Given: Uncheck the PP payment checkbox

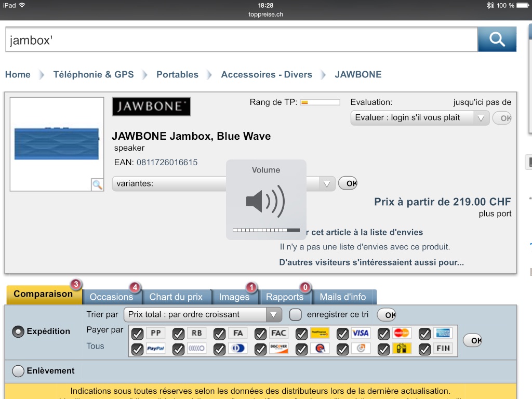Looking at the screenshot, I should 138,334.
